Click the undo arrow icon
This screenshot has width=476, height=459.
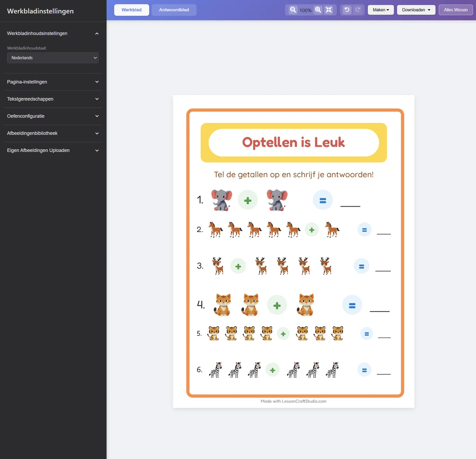coord(347,10)
